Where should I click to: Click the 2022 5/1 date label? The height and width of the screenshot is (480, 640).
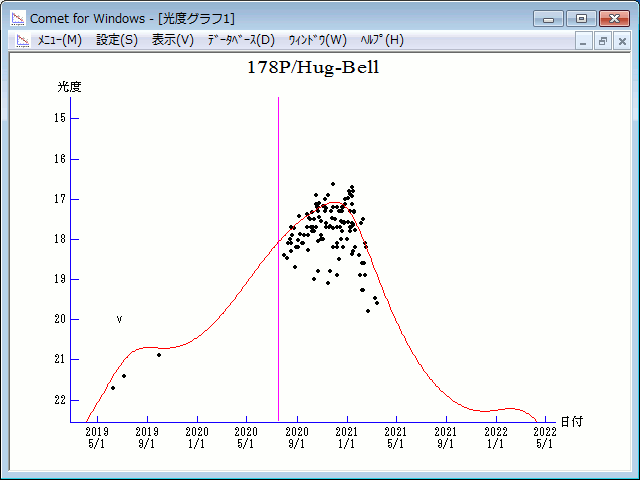click(x=545, y=438)
